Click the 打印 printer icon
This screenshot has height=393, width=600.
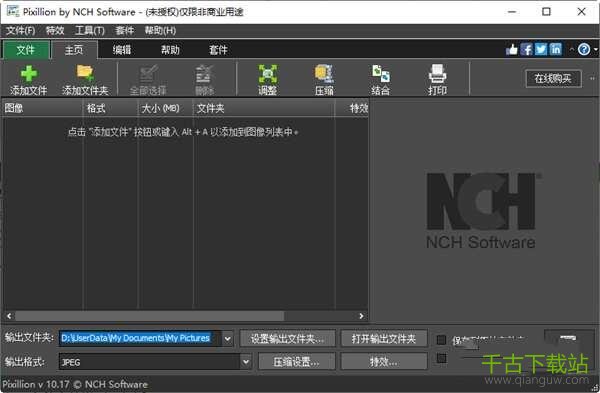437,73
